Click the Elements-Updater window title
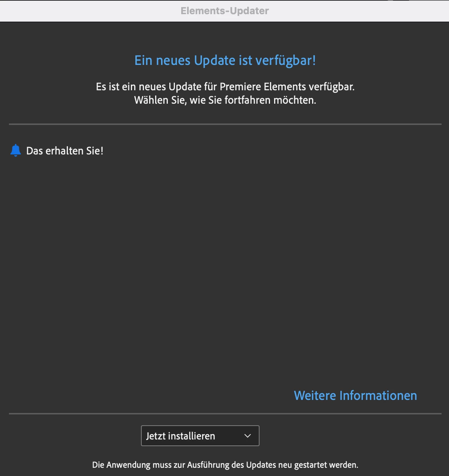Viewport: 449px width, 476px height. [224, 11]
